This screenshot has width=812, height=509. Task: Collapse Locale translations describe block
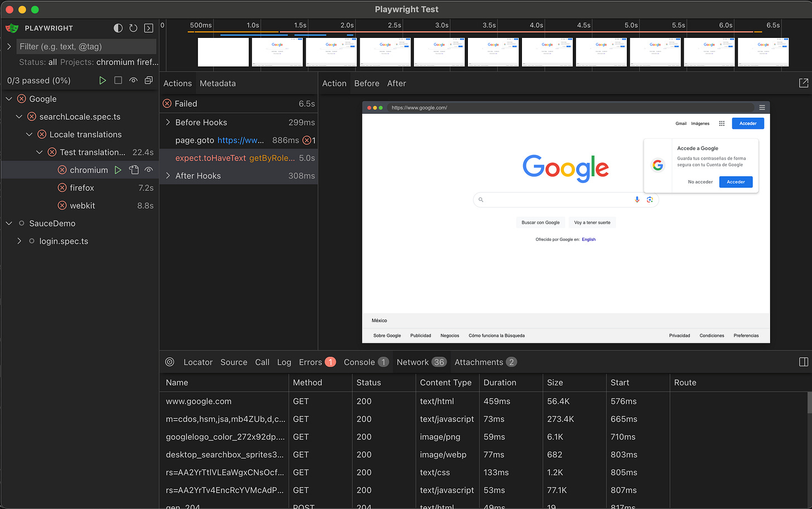29,134
